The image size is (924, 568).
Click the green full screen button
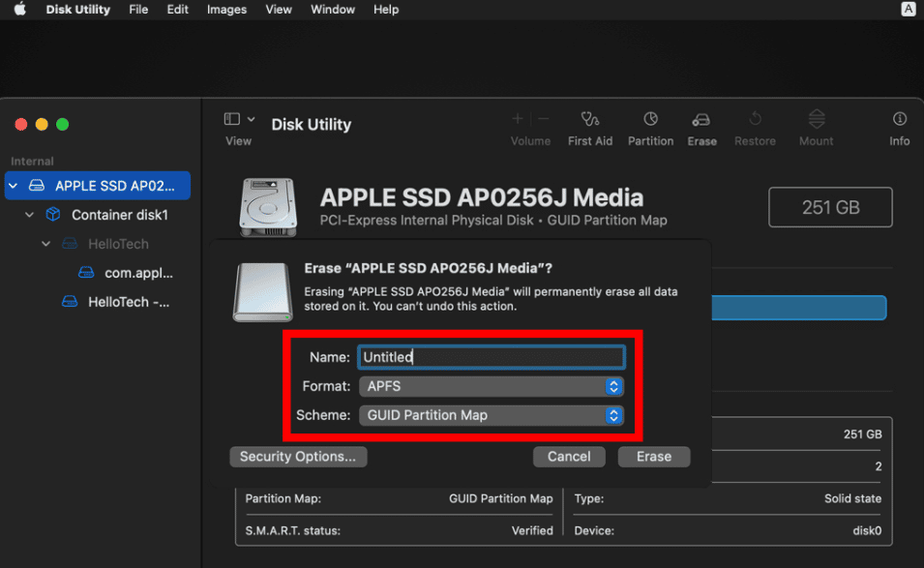[63, 124]
